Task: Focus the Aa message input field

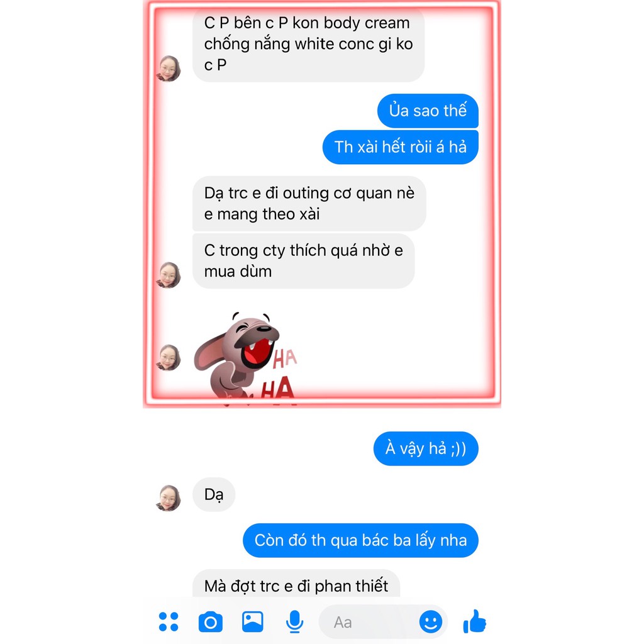Action: pos(383,622)
